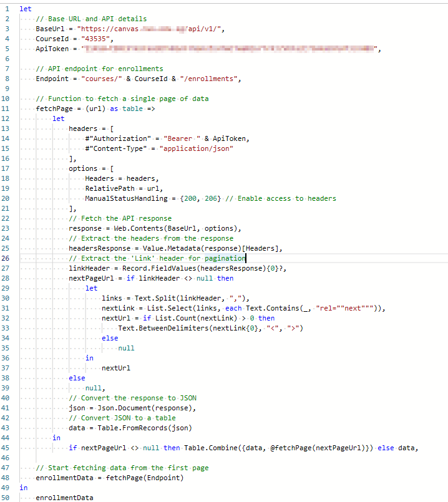Click the "Bearer " string literal
The height and width of the screenshot is (502, 448).
[182, 138]
